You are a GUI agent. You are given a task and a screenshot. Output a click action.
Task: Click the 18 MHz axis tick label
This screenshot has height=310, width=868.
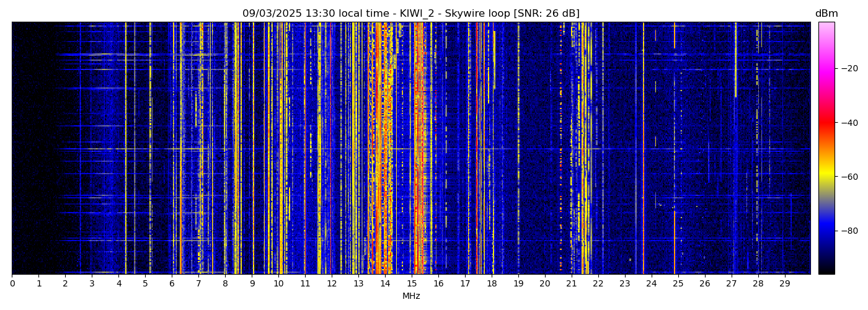[x=492, y=283]
